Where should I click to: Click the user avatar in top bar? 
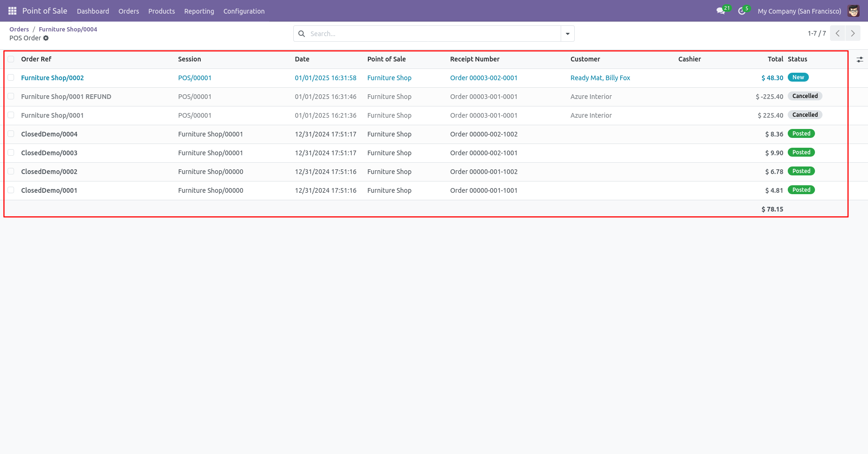853,11
